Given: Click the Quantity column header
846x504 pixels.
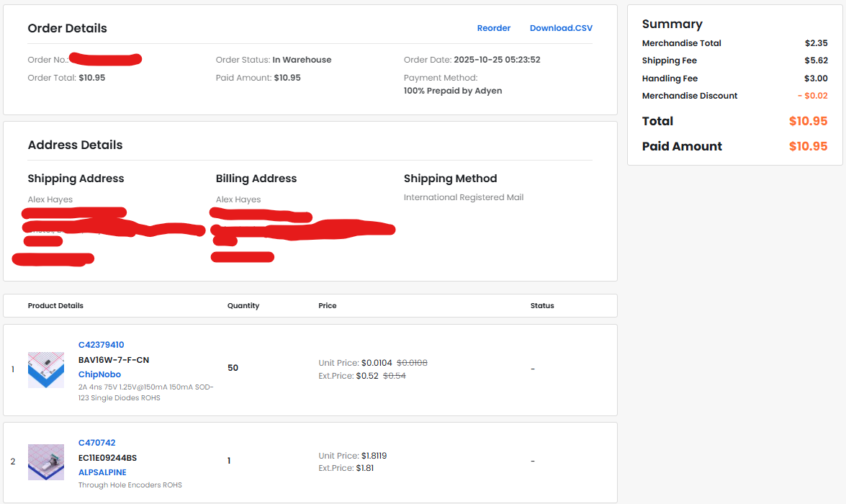Looking at the screenshot, I should 243,305.
